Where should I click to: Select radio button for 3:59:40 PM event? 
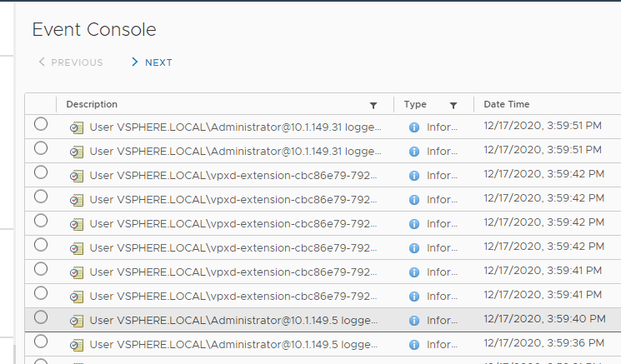tap(41, 317)
